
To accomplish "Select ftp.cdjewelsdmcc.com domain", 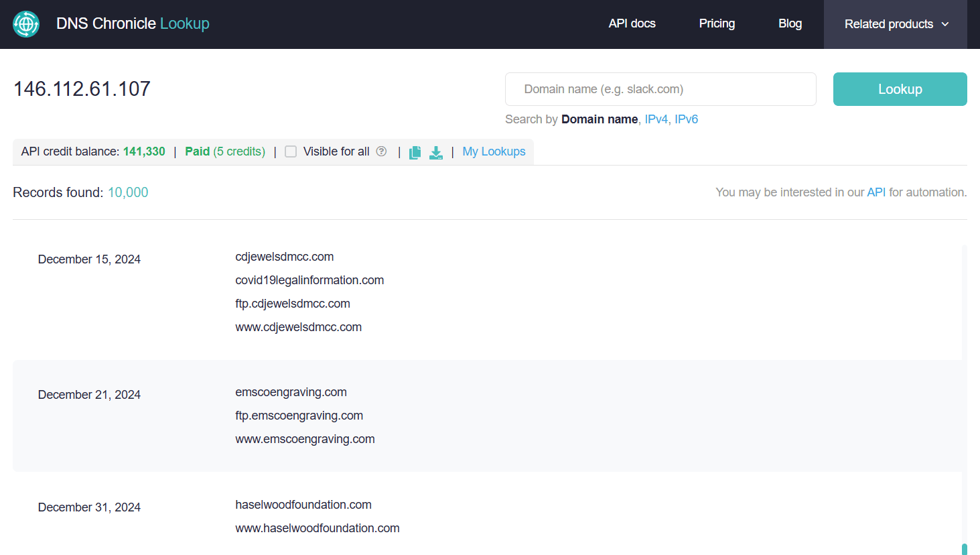I will [x=293, y=304].
